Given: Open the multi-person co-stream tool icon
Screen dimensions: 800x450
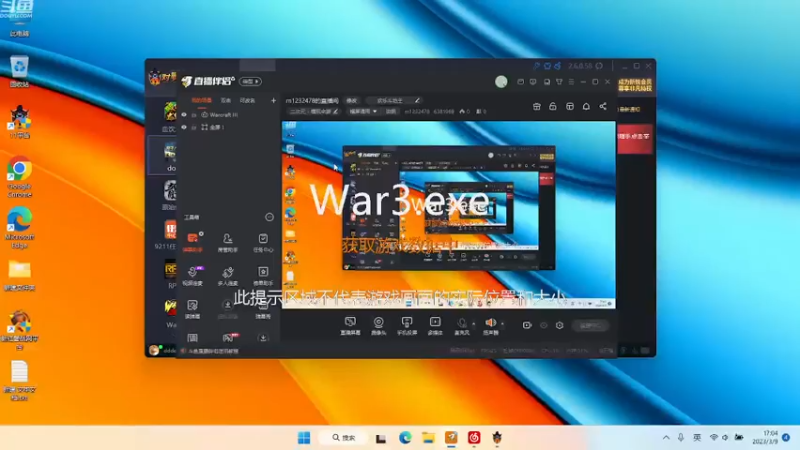Looking at the screenshot, I should (x=228, y=276).
